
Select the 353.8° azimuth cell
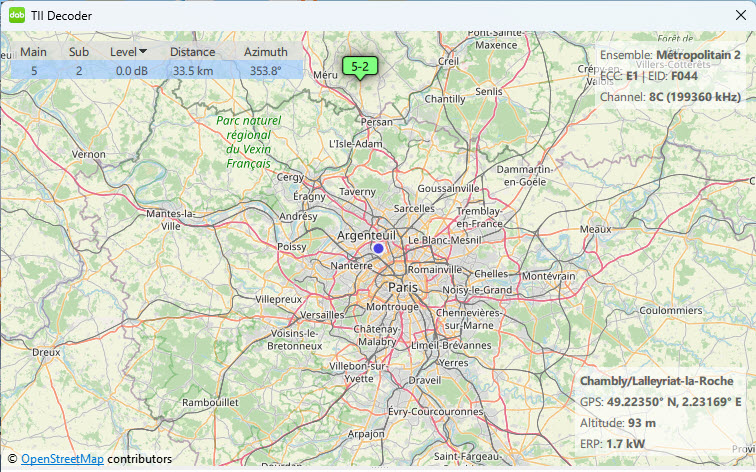click(x=266, y=71)
